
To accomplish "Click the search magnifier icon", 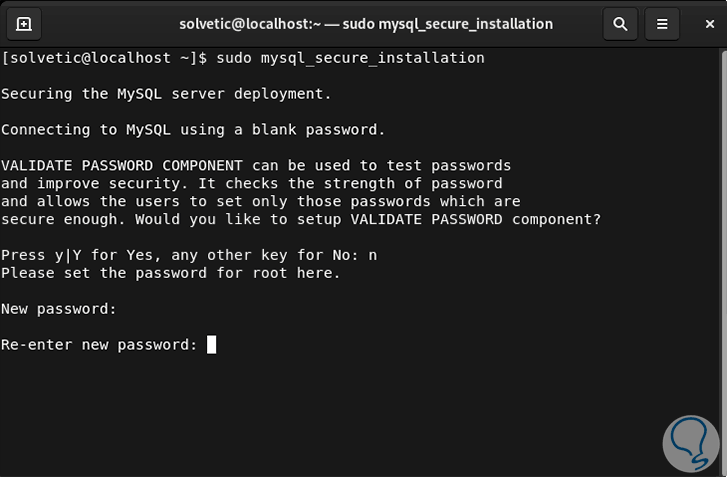I will coord(620,23).
